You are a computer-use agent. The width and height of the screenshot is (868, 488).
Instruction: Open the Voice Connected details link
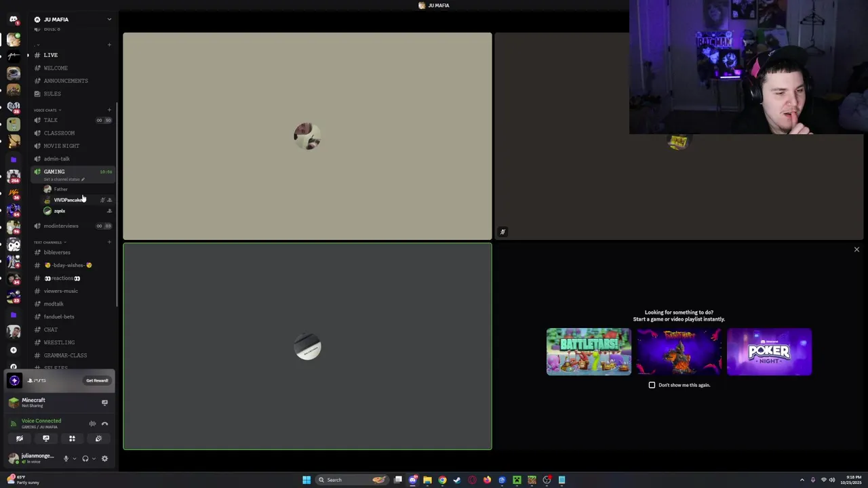pyautogui.click(x=41, y=421)
